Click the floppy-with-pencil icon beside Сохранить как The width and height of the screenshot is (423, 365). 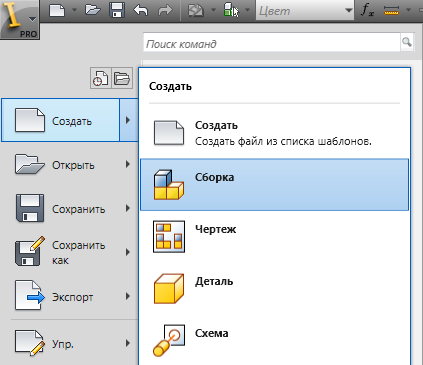click(x=30, y=251)
